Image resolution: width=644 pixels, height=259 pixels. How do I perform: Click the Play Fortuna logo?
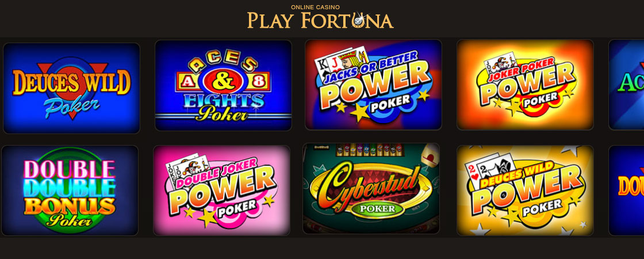[x=320, y=17]
